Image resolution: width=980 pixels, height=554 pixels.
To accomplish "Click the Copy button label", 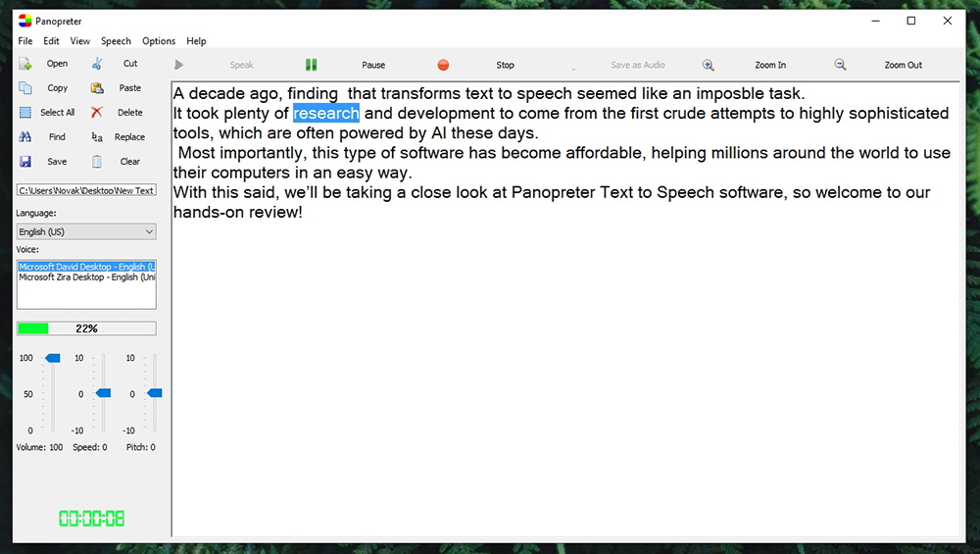I will point(58,88).
